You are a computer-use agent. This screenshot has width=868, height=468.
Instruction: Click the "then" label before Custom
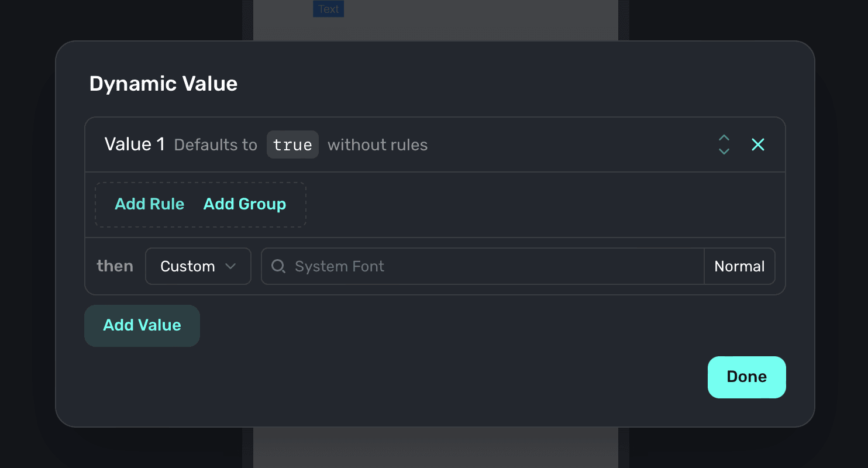(115, 267)
